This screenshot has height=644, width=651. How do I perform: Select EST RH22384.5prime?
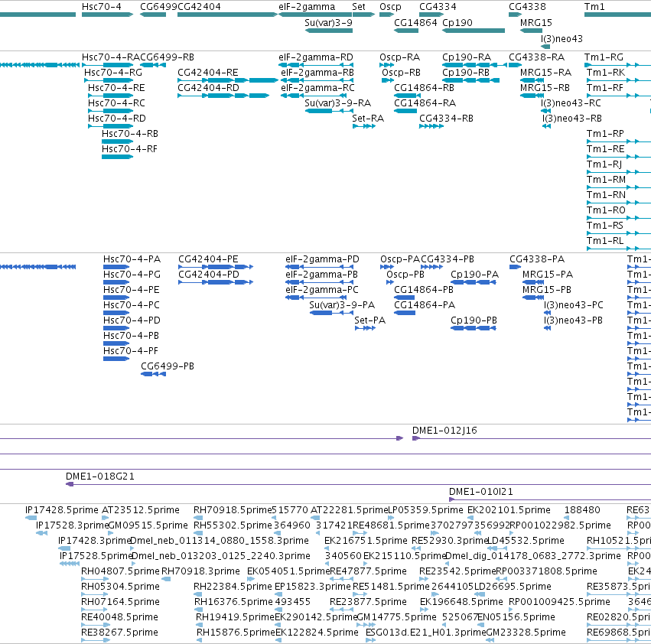click(x=233, y=587)
